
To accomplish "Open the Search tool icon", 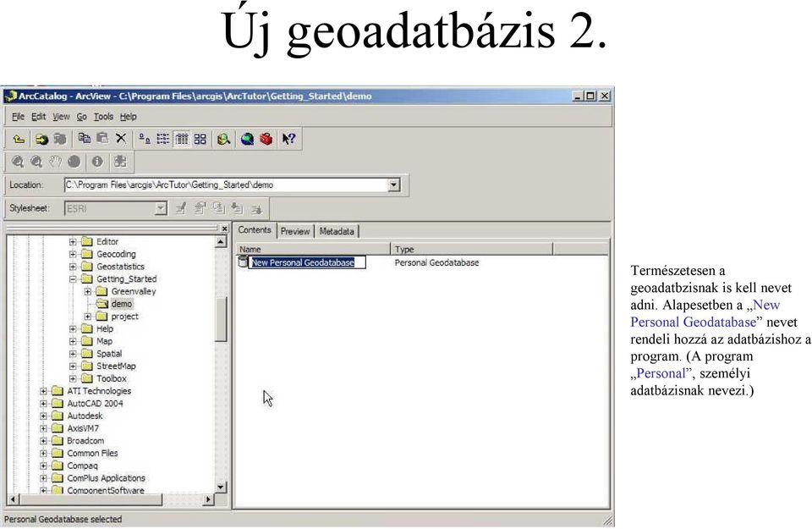I will click(x=223, y=139).
